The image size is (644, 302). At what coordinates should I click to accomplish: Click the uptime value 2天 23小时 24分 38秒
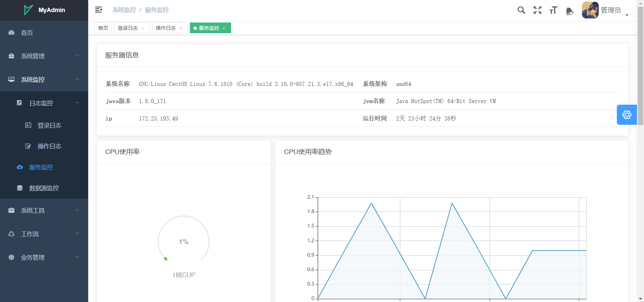[x=426, y=118]
